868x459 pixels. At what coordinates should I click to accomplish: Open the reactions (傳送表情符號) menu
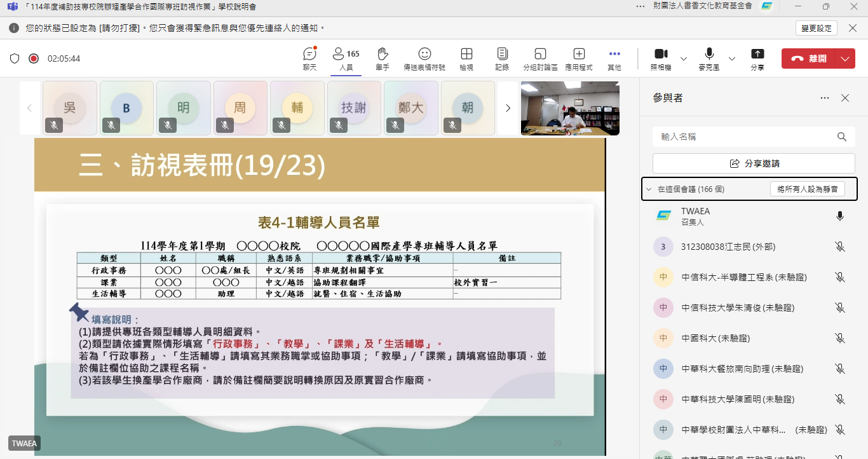[424, 58]
